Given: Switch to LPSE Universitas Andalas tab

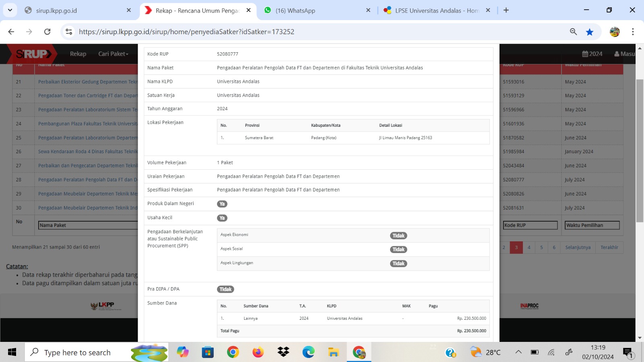Looking at the screenshot, I should pos(436,10).
